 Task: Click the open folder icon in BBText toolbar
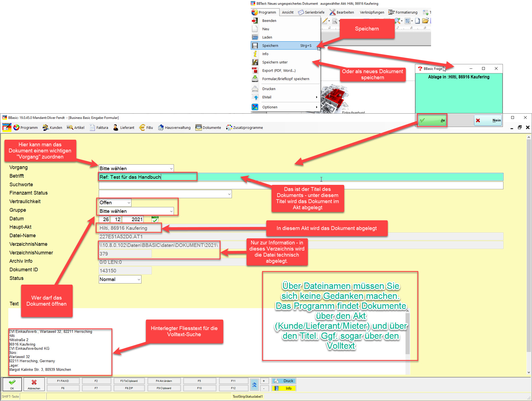[425, 21]
